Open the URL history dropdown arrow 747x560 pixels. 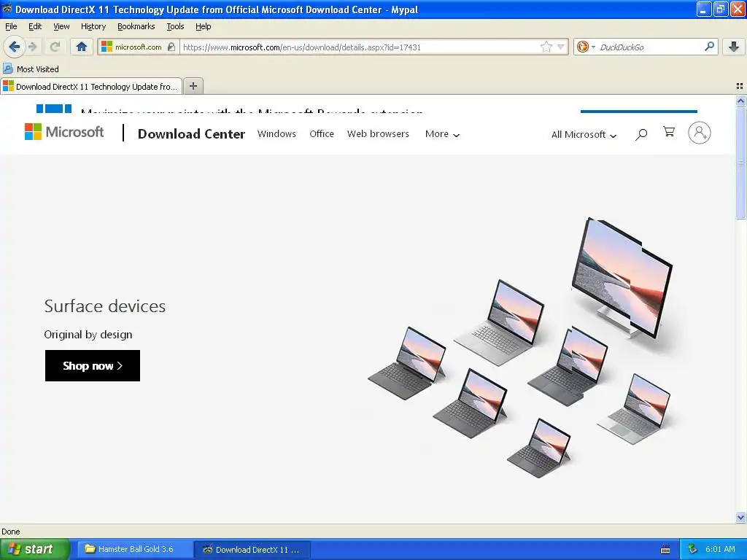(561, 47)
